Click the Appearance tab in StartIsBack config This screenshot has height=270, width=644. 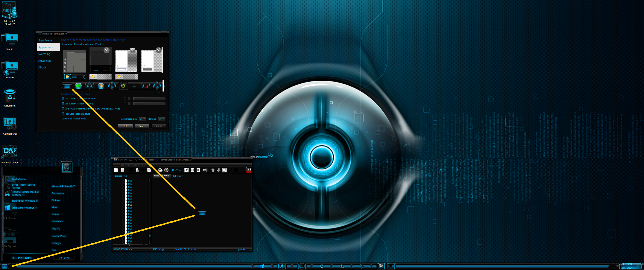(x=46, y=47)
